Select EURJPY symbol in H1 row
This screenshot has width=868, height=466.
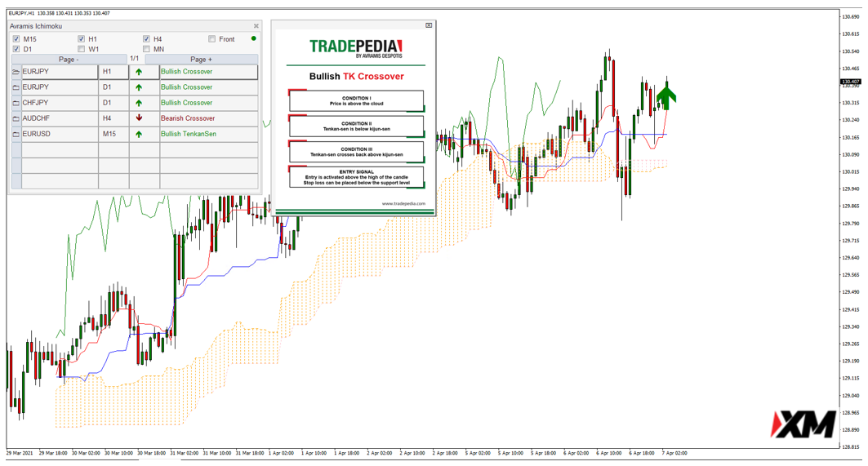[60, 71]
